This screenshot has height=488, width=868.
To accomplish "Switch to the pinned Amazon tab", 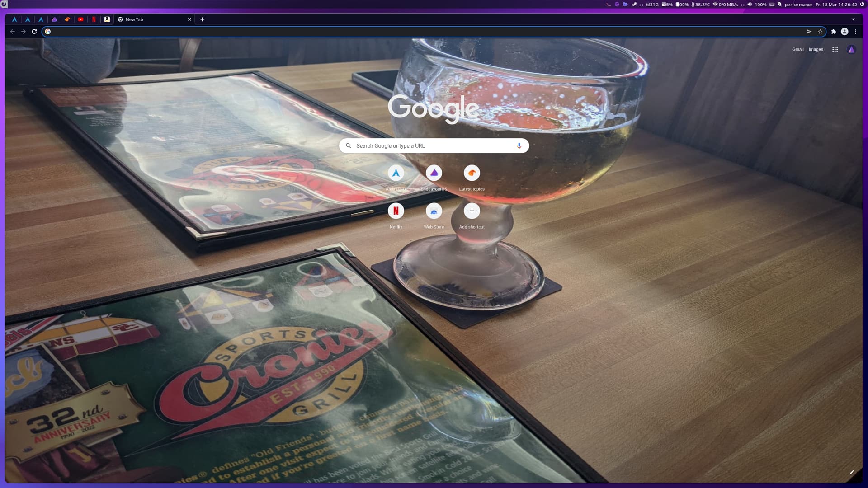I will pyautogui.click(x=107, y=19).
